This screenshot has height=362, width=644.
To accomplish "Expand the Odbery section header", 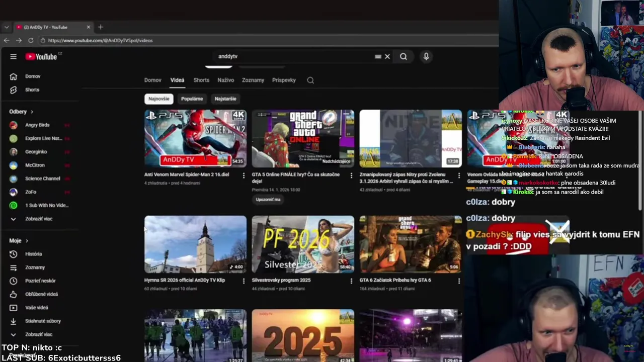I will point(21,112).
